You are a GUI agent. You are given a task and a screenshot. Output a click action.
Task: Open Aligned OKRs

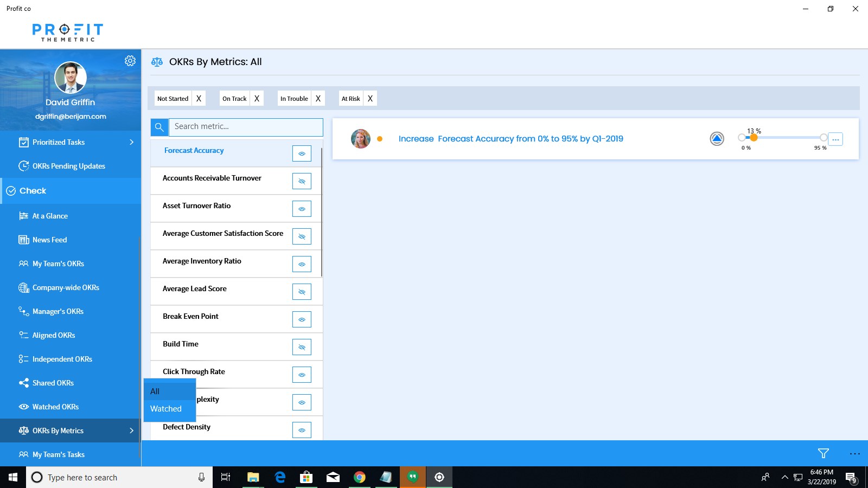click(71, 335)
